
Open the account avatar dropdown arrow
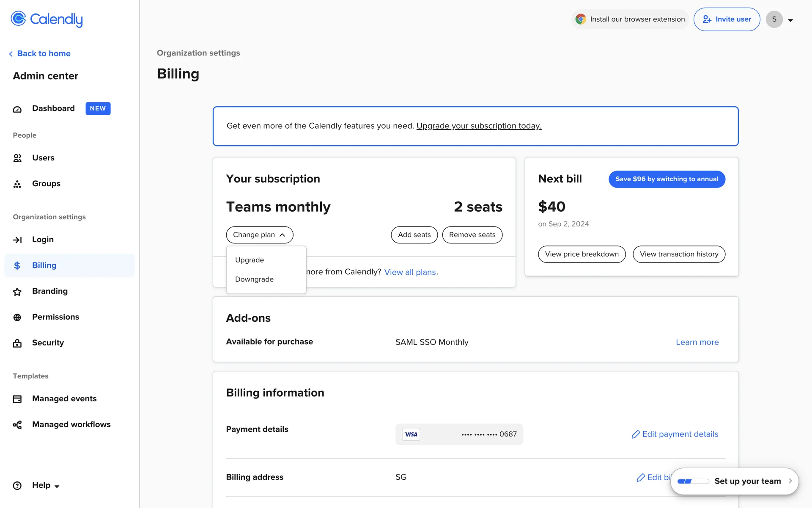[x=790, y=20]
